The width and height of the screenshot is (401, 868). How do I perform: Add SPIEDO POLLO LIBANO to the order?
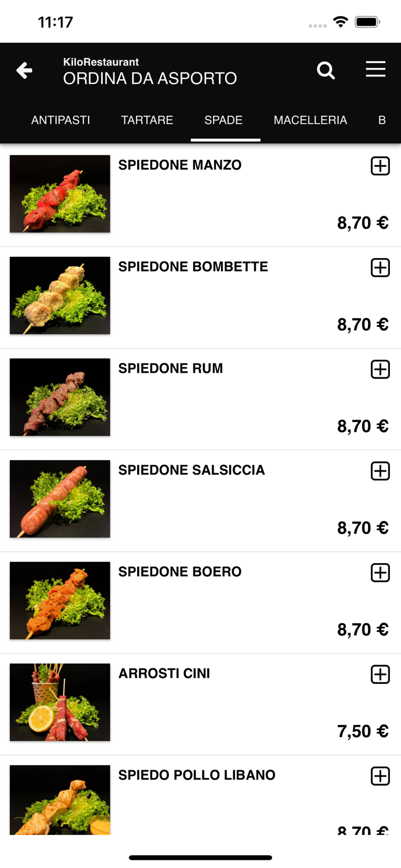380,776
